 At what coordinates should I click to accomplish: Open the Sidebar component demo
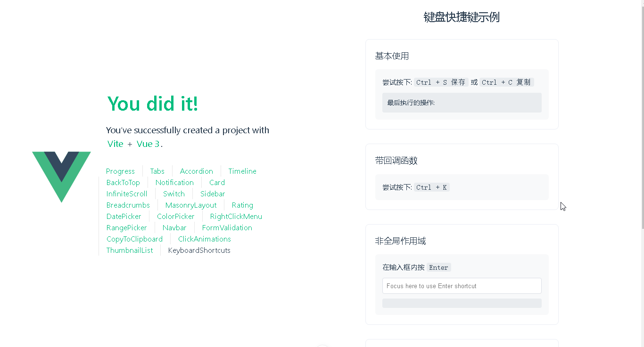click(212, 194)
